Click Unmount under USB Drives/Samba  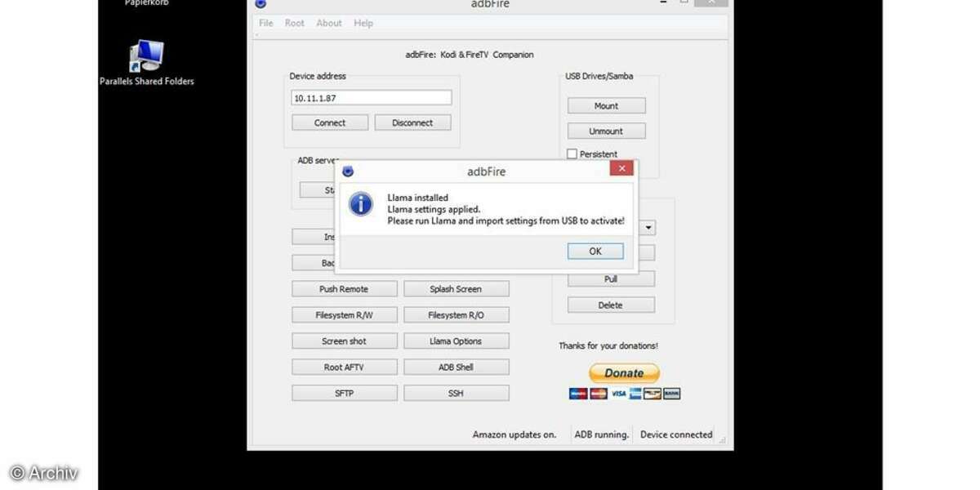[x=607, y=131]
